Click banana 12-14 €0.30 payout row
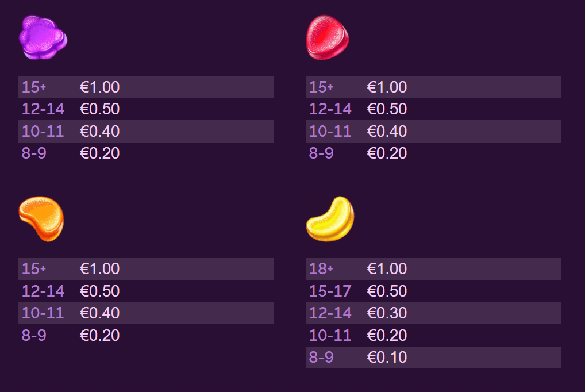Screen dimensions: 585x392 [433, 313]
